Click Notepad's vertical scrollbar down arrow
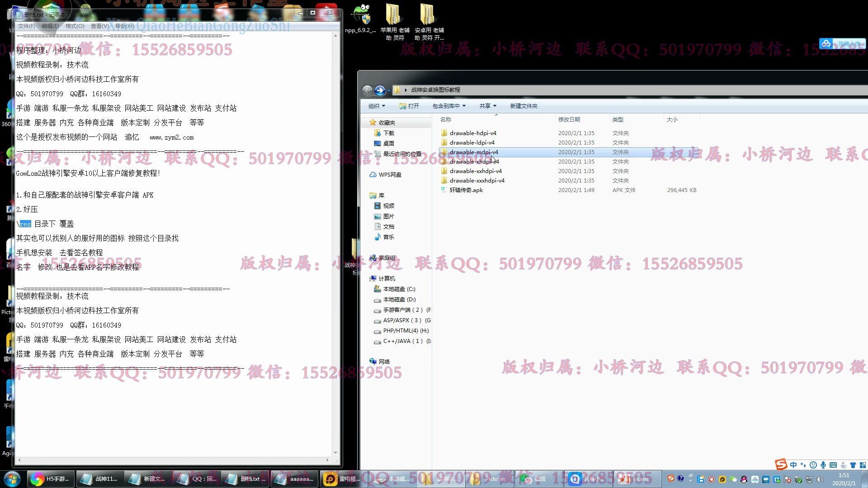Viewport: 868px width, 488px height. tap(335, 452)
